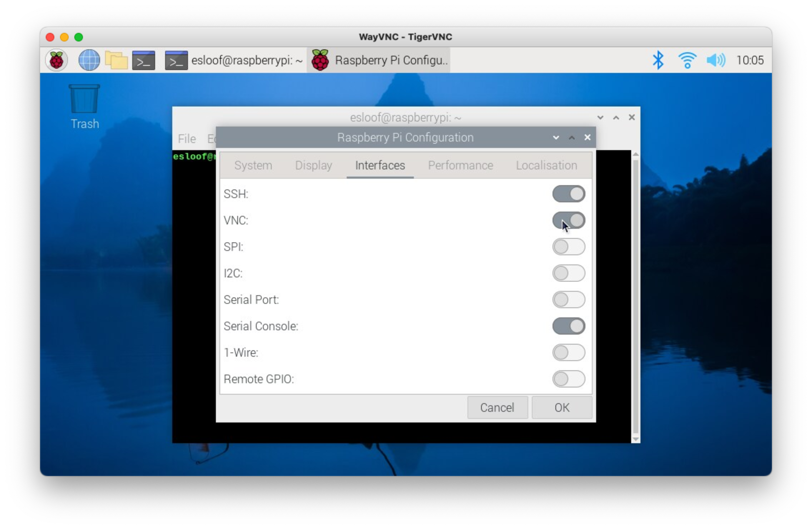Screen dimensions: 812x529
Task: Click the SSH: label text
Action: coord(236,194)
